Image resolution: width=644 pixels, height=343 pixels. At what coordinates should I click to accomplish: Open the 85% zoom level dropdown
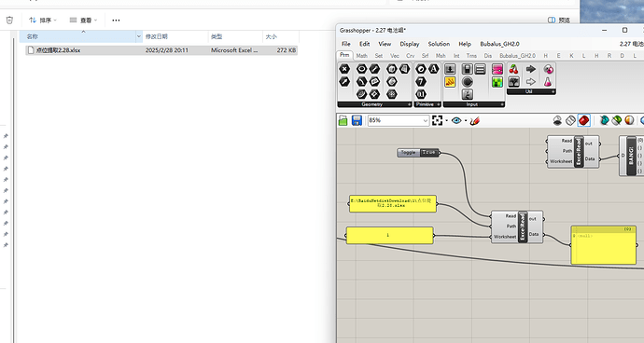(x=398, y=120)
